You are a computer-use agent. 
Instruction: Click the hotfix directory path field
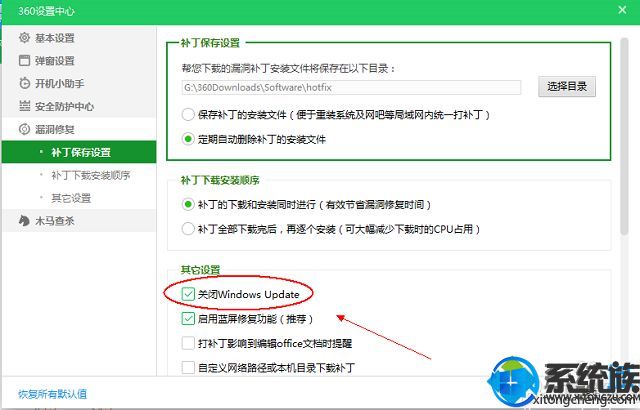[351, 87]
